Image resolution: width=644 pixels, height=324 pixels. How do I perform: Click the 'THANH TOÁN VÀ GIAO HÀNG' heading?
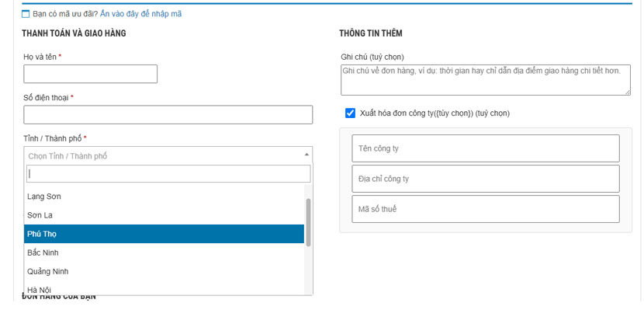[74, 33]
